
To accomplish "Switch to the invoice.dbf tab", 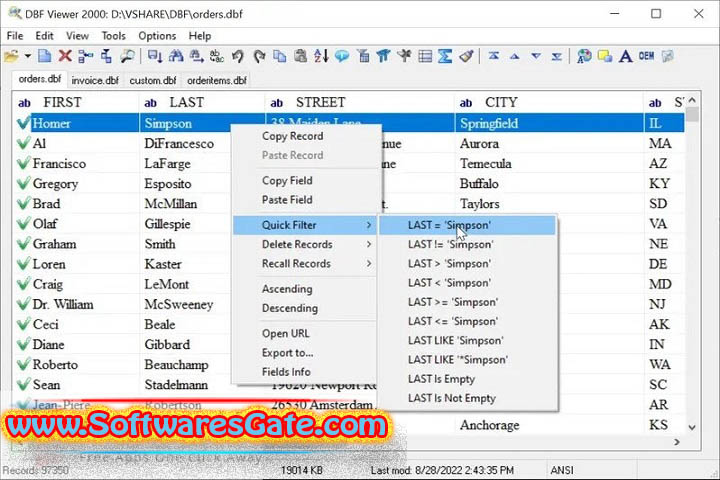I will tap(95, 80).
